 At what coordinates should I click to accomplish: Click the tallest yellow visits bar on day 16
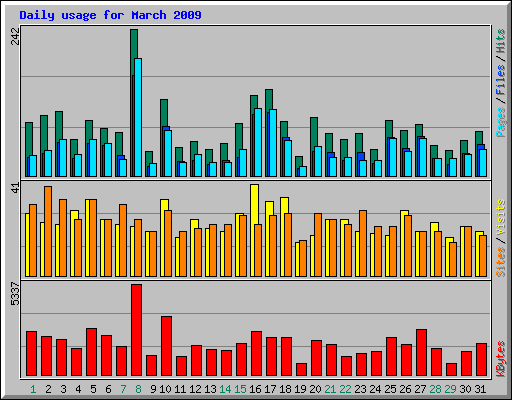(x=254, y=204)
